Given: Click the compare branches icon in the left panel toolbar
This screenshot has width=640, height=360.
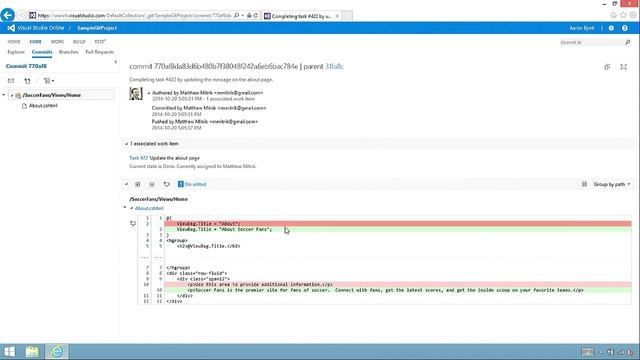Looking at the screenshot, I should (x=27, y=81).
